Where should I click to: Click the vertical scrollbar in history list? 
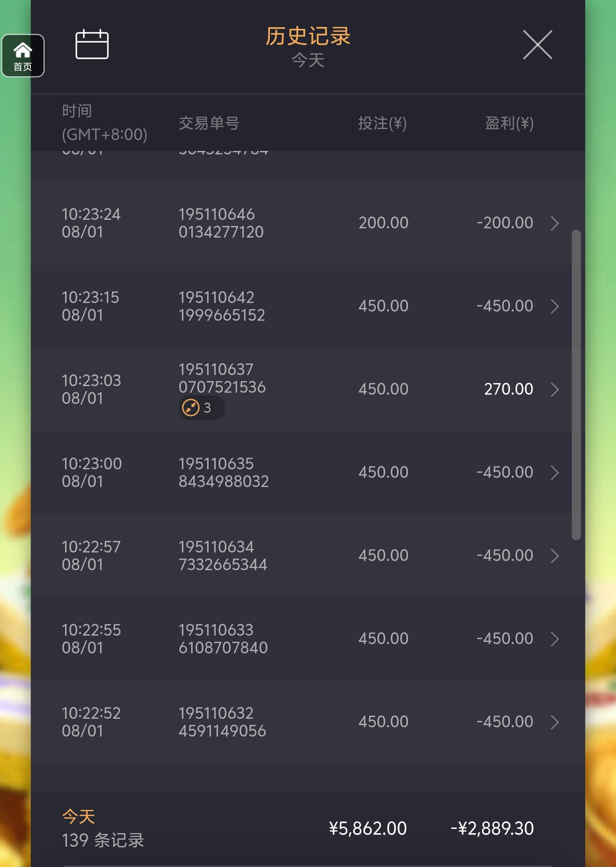tap(576, 385)
